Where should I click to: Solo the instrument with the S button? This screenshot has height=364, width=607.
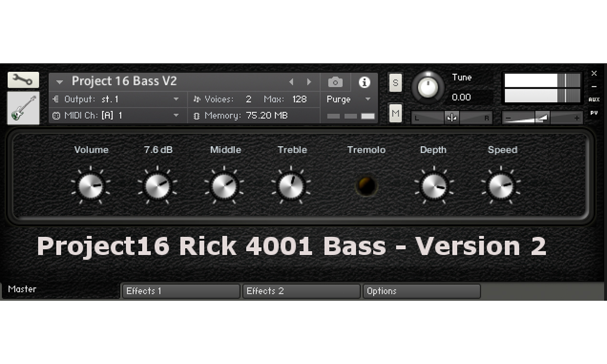[395, 83]
